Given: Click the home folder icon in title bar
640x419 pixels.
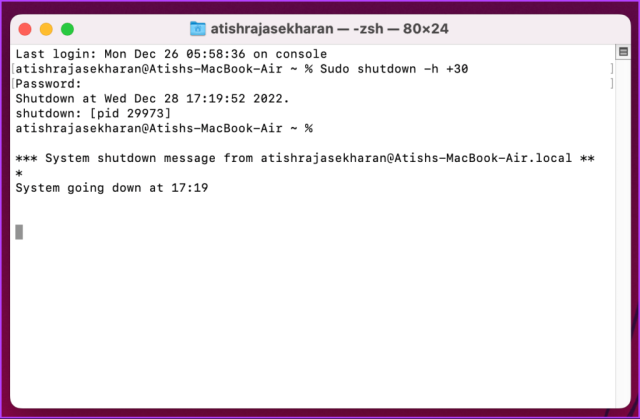Looking at the screenshot, I should 198,29.
